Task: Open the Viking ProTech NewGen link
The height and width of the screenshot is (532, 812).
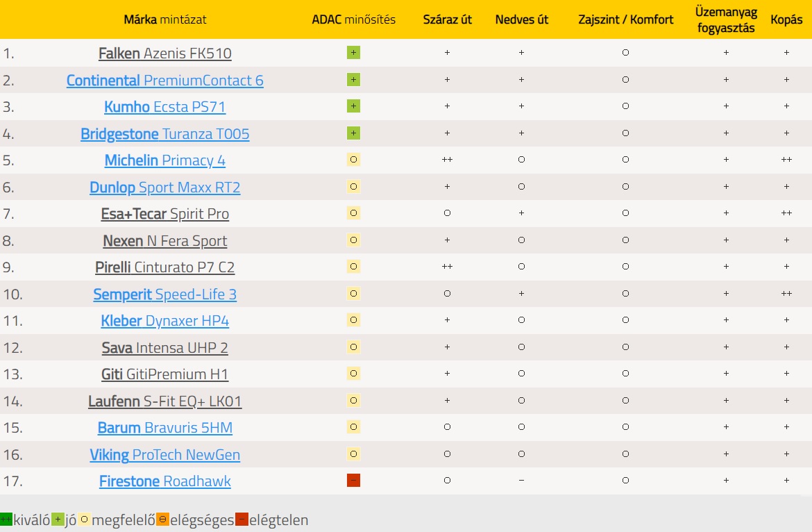Action: [164, 455]
